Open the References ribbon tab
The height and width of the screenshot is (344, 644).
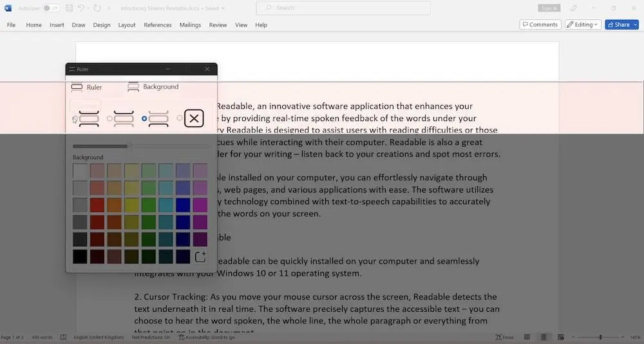(x=158, y=24)
